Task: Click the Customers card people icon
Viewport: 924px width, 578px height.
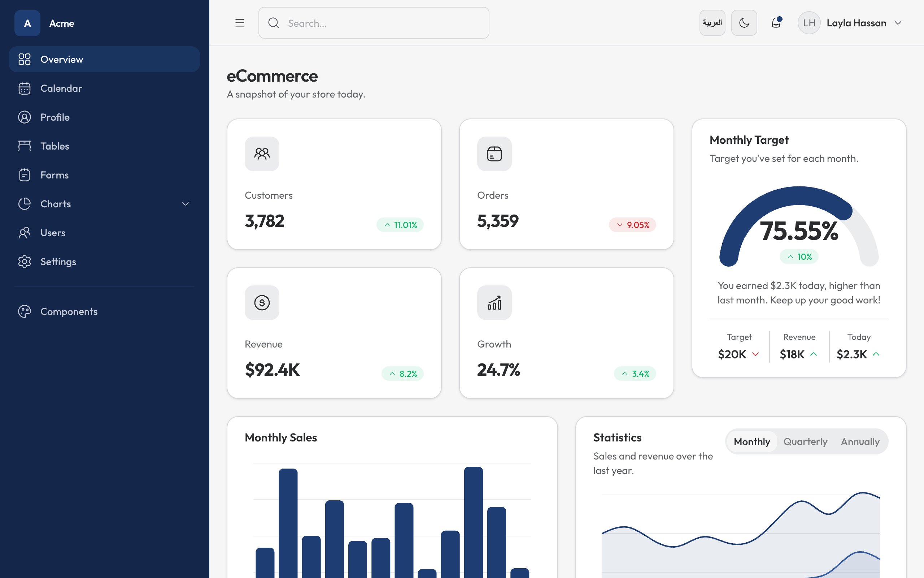Action: 262,154
